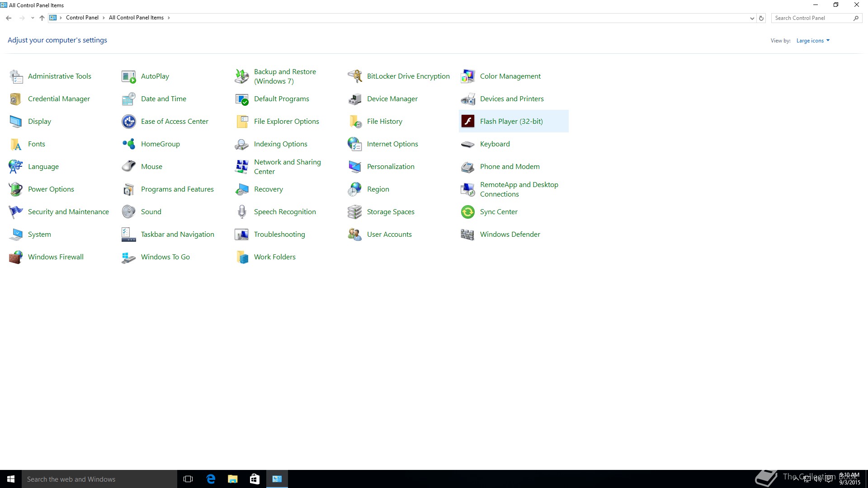
Task: Refresh the Control Panel view
Action: (761, 18)
